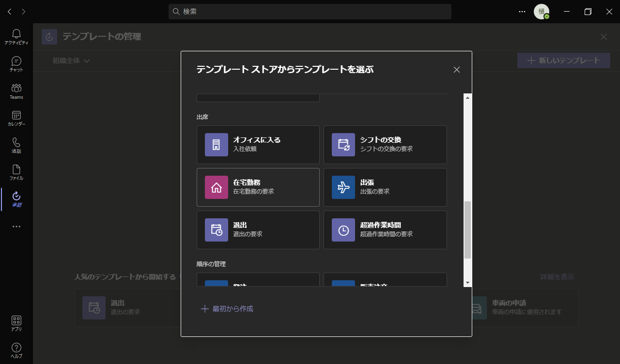Click the dialog scrollbar up arrow

click(x=467, y=98)
